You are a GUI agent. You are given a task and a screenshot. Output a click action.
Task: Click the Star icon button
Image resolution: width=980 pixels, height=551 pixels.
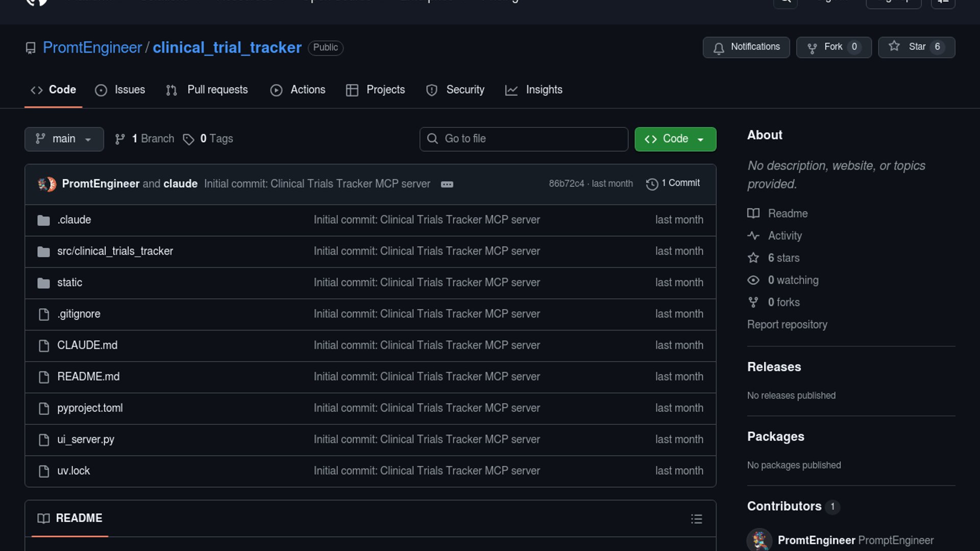click(894, 46)
